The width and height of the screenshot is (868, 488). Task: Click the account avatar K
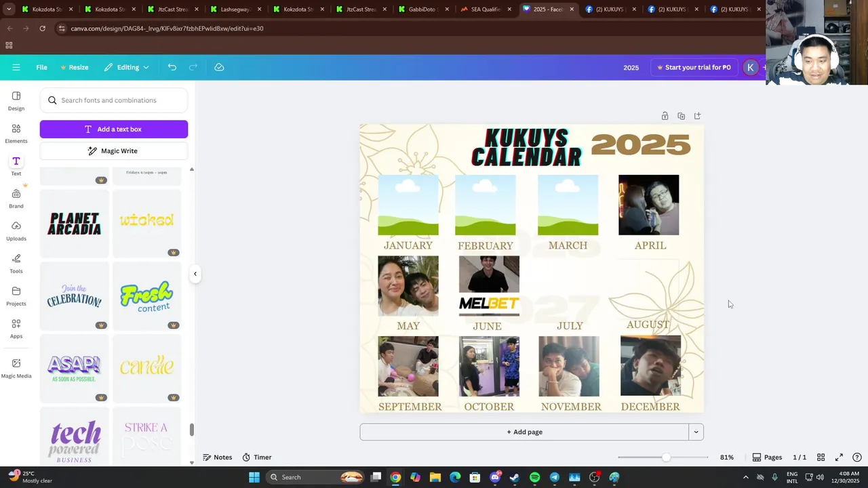point(750,67)
